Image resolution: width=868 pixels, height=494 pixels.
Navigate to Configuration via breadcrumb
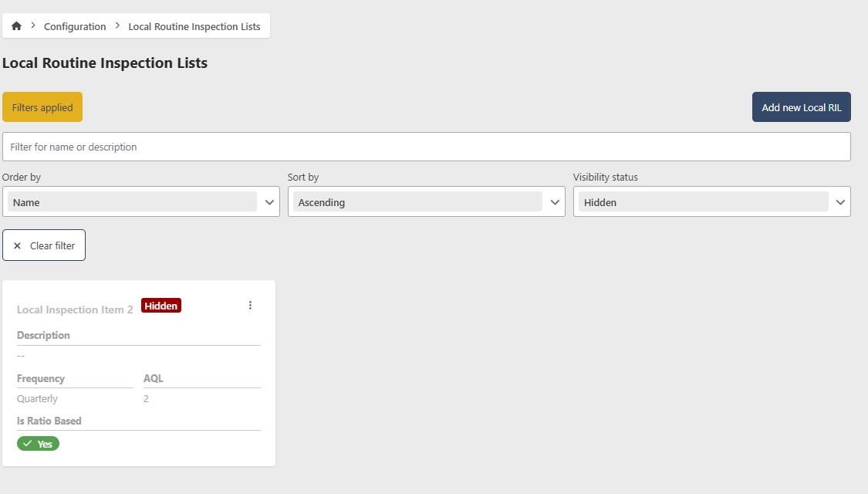pos(74,25)
